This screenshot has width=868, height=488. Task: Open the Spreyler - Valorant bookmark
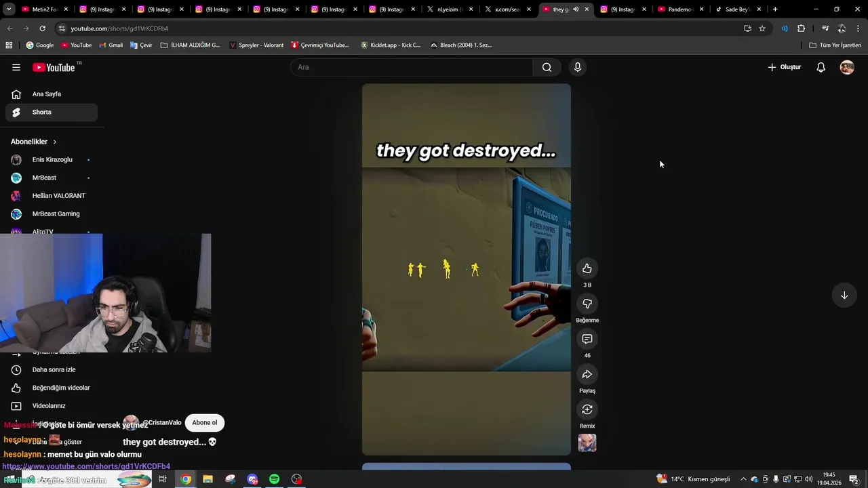256,45
